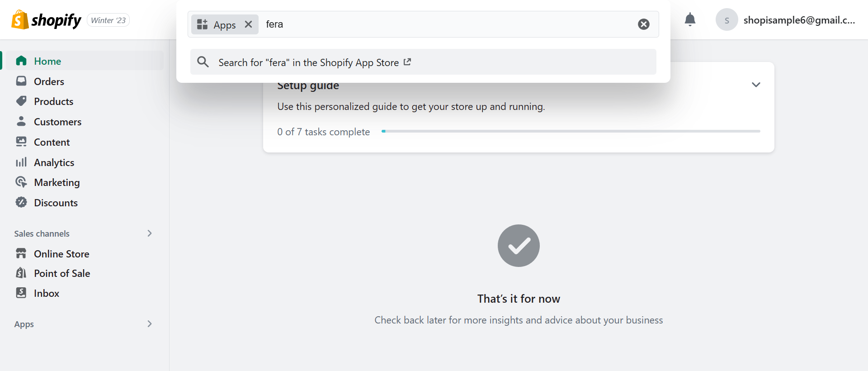
Task: Click the external link icon after App Store
Action: [407, 62]
